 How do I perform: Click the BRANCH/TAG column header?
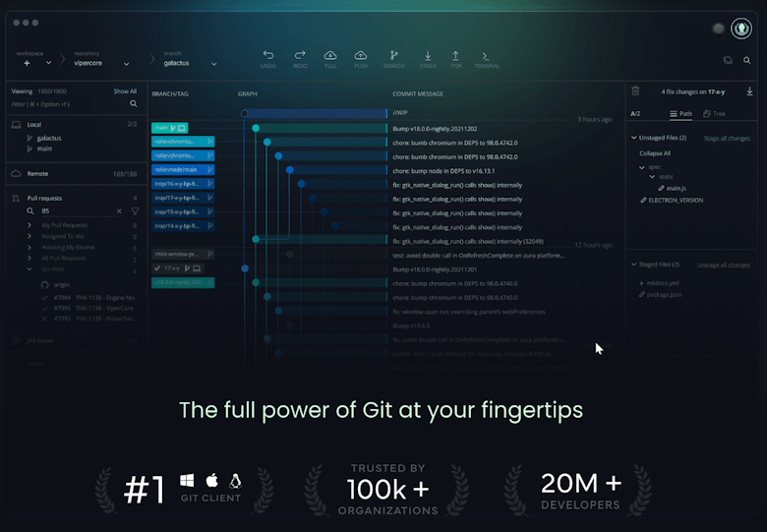170,93
